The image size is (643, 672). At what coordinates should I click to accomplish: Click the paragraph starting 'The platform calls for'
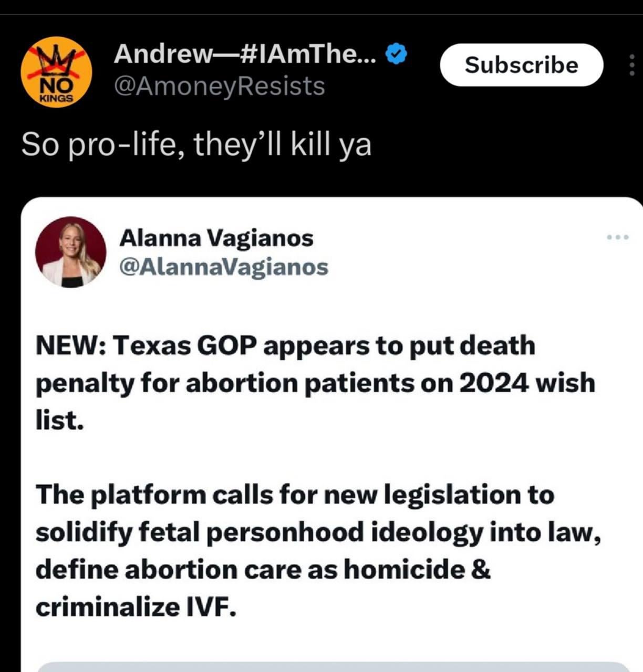click(318, 551)
